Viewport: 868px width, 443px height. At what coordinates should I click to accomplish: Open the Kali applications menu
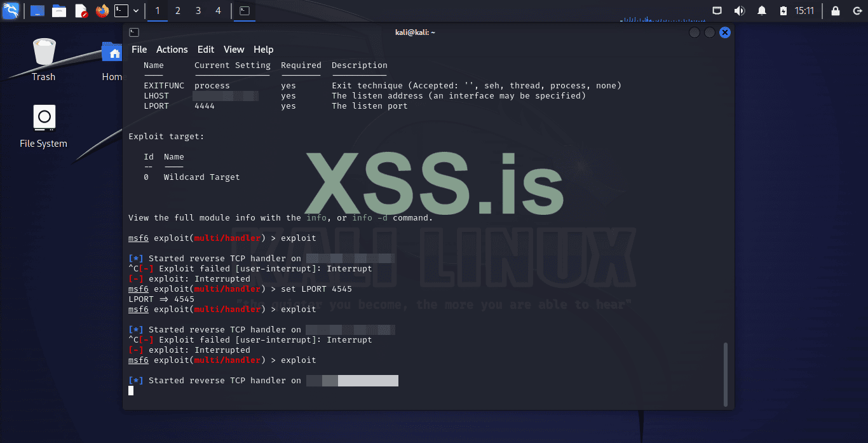click(11, 11)
